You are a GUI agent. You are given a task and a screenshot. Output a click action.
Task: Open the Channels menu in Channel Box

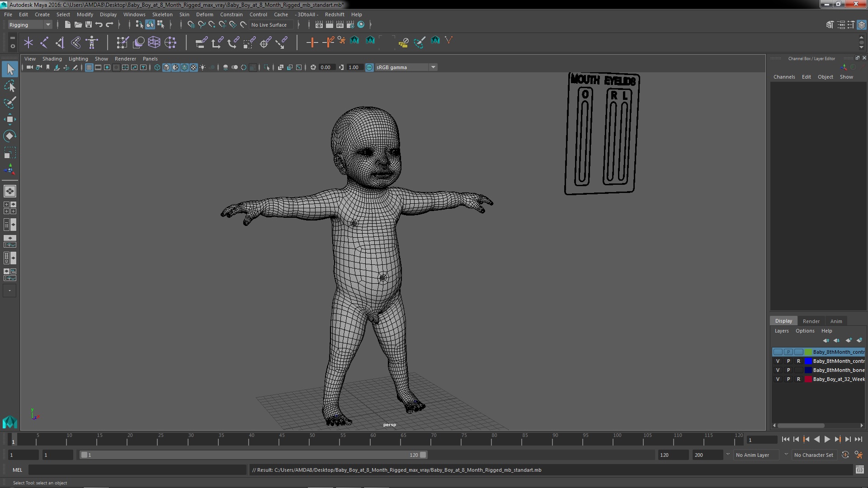tap(784, 77)
